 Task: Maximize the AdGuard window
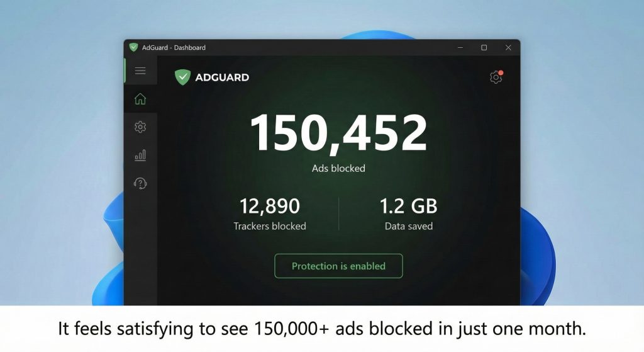point(484,47)
